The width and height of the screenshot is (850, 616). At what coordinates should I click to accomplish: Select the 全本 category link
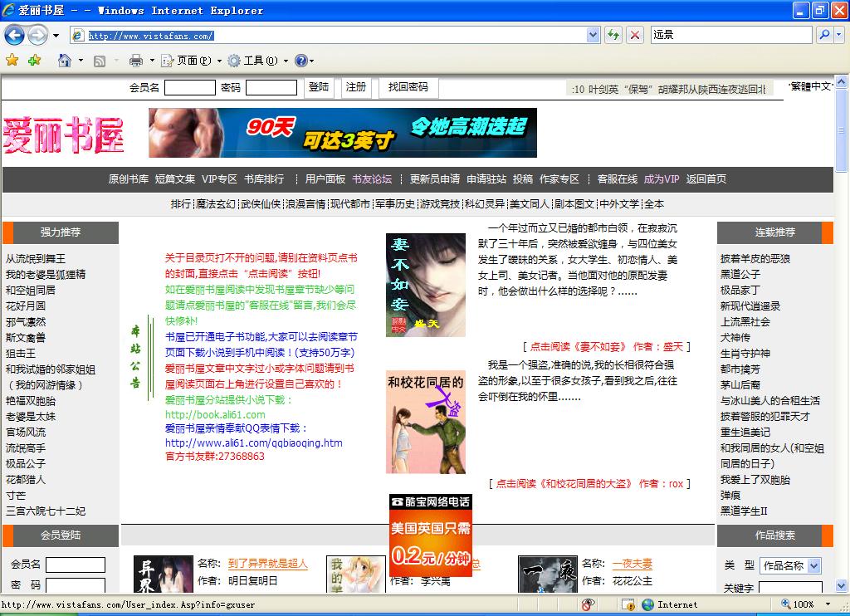click(x=654, y=204)
